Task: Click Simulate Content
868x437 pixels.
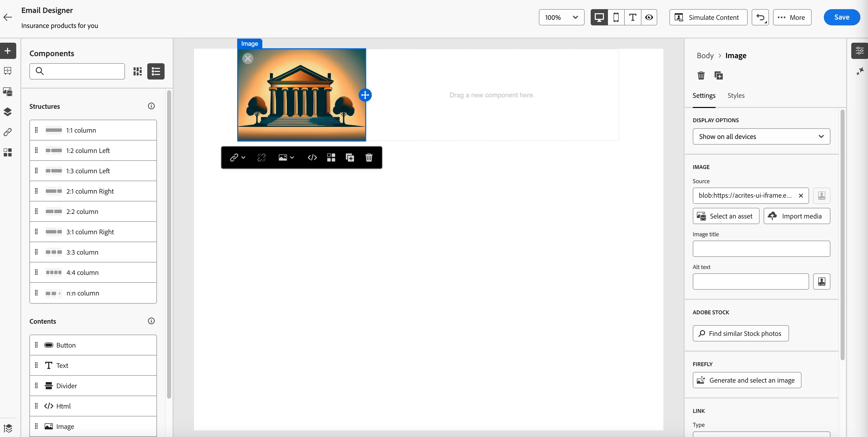Action: point(708,17)
